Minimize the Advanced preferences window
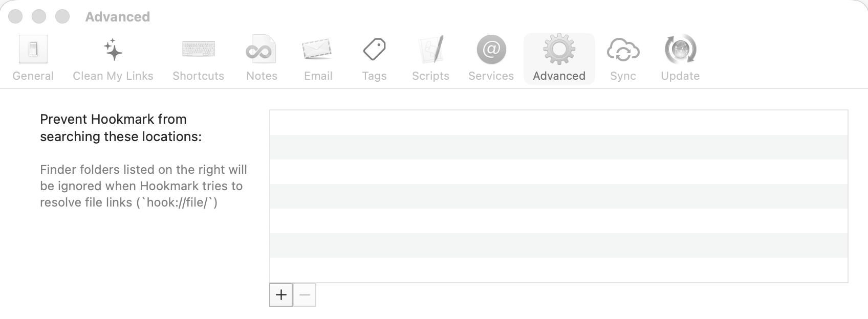Screen dimensions: 868x319 pos(39,16)
